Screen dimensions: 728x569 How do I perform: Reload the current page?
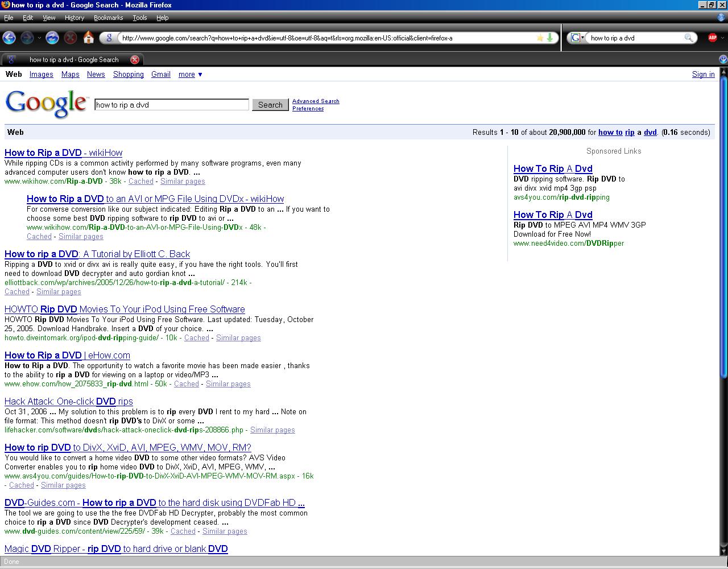point(52,38)
